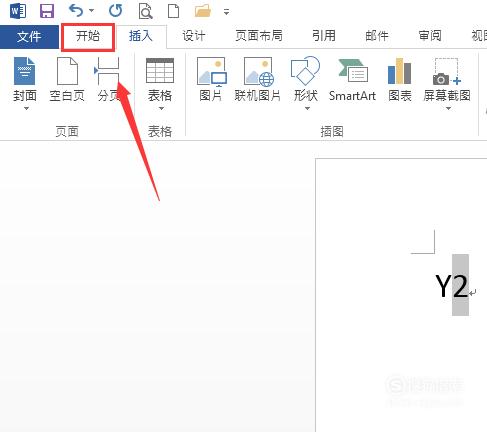Create a new blank document icon

pyautogui.click(x=173, y=11)
